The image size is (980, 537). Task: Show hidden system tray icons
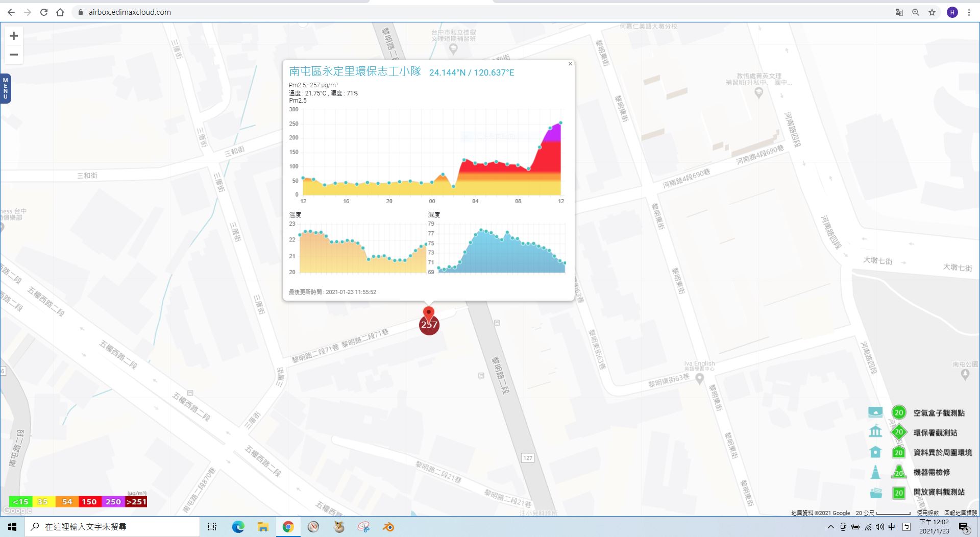(x=830, y=527)
